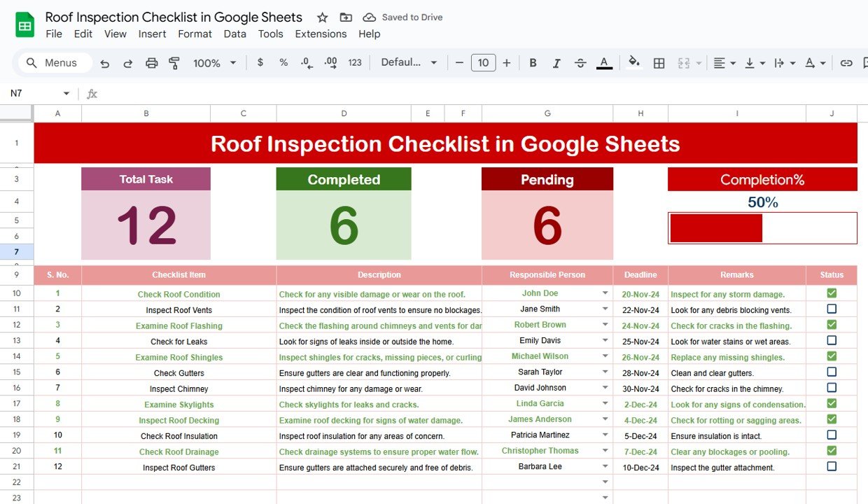Click the Saved to Drive status
The height and width of the screenshot is (504, 868).
coord(403,17)
